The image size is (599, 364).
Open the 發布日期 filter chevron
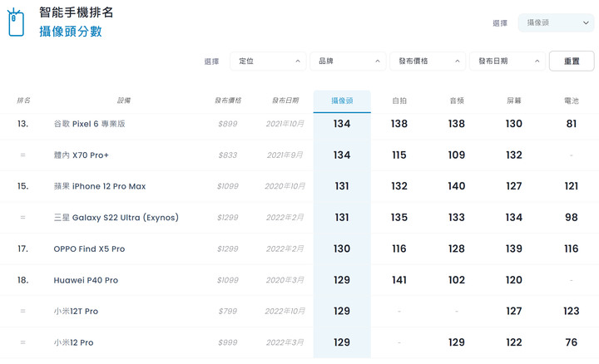[537, 61]
